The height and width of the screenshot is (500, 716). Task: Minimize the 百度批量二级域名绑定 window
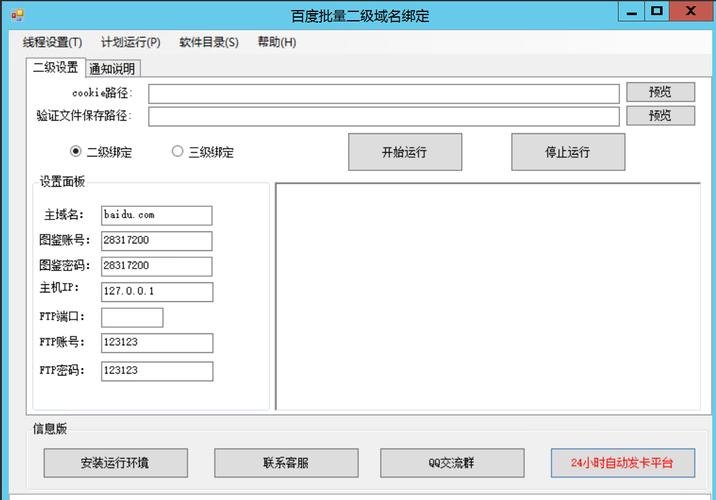point(632,11)
